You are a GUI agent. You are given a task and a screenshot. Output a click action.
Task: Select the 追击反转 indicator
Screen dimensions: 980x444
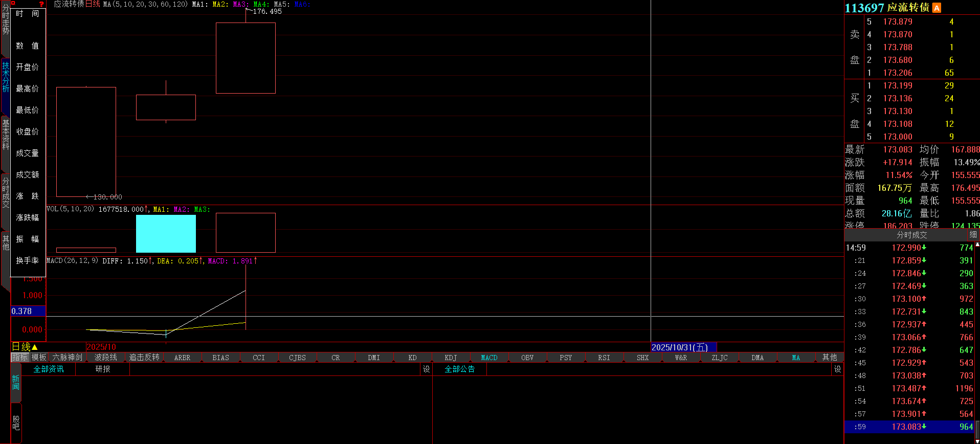(144, 358)
